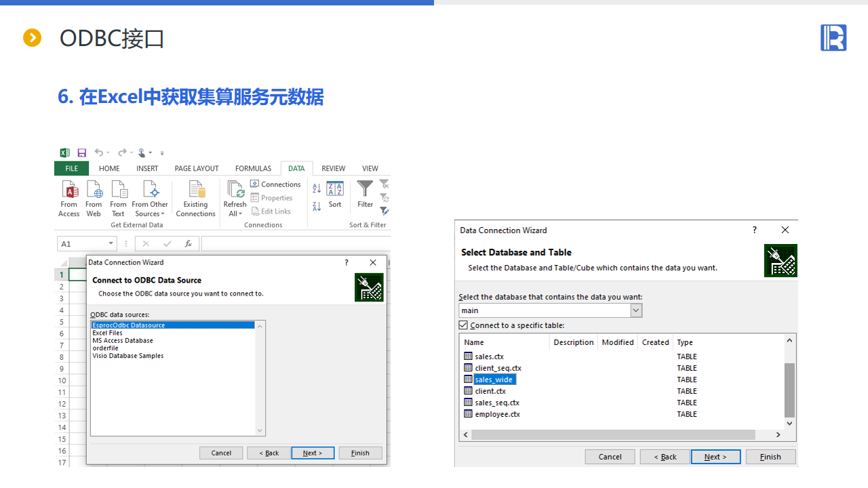
Task: Click the table icon beside client.ctx
Action: click(468, 391)
